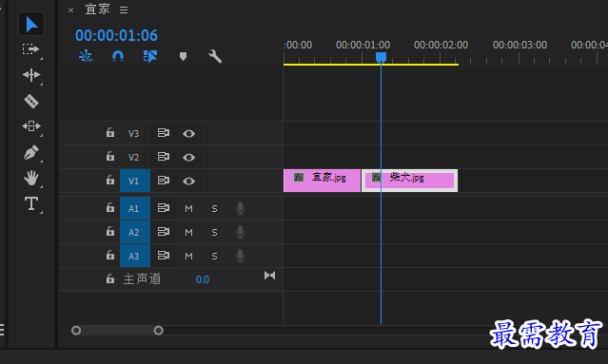Screen dimensions: 608x364
Task: Toggle A3 track targeting
Action: pos(134,256)
